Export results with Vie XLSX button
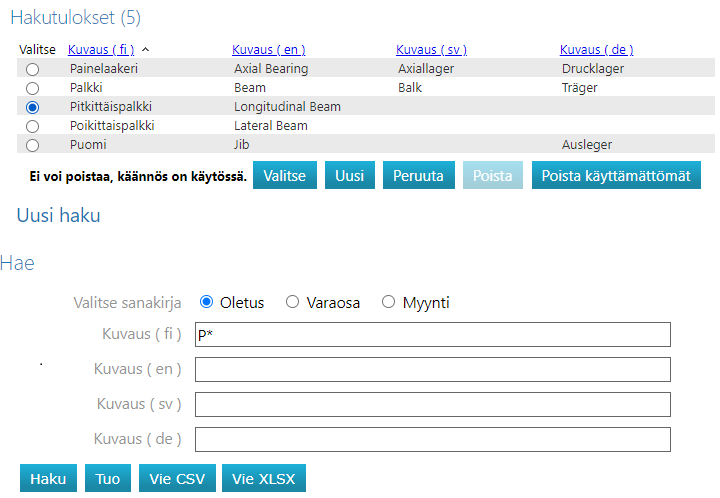 coord(264,479)
